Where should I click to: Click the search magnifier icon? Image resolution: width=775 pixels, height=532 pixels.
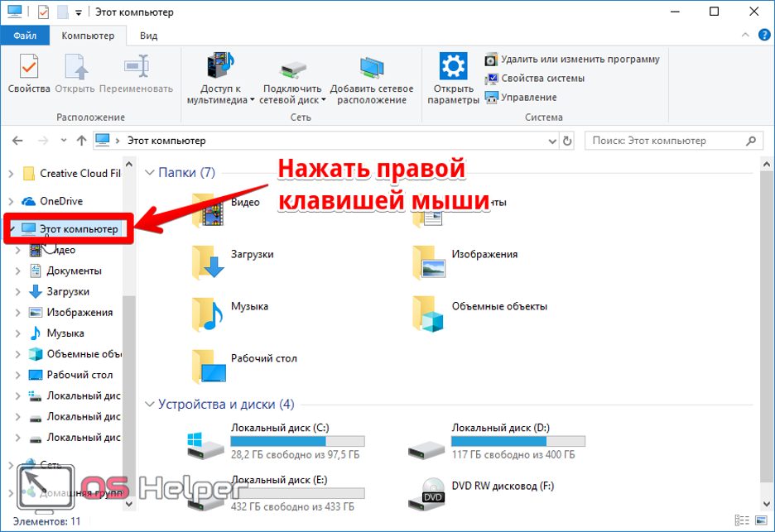tap(751, 141)
